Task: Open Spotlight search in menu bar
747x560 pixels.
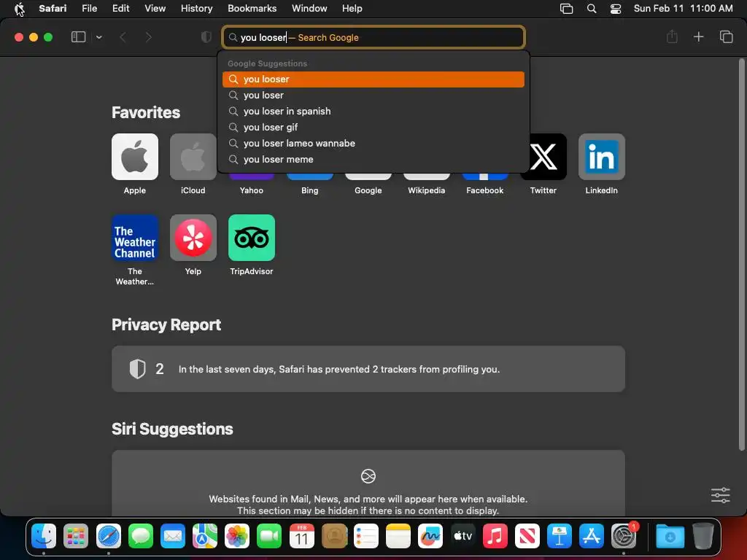Action: click(x=591, y=9)
